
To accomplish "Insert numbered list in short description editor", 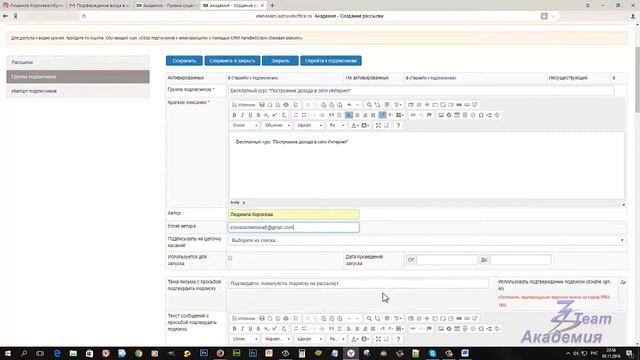I will [296, 115].
